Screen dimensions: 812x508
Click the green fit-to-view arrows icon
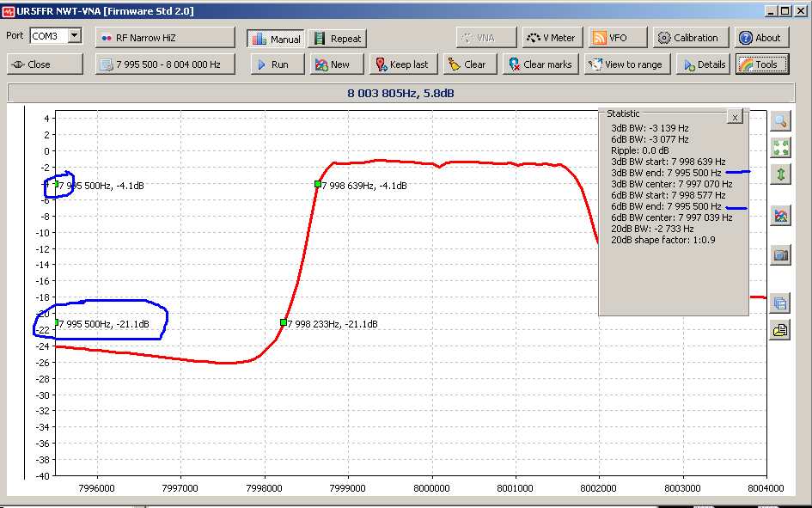point(780,148)
